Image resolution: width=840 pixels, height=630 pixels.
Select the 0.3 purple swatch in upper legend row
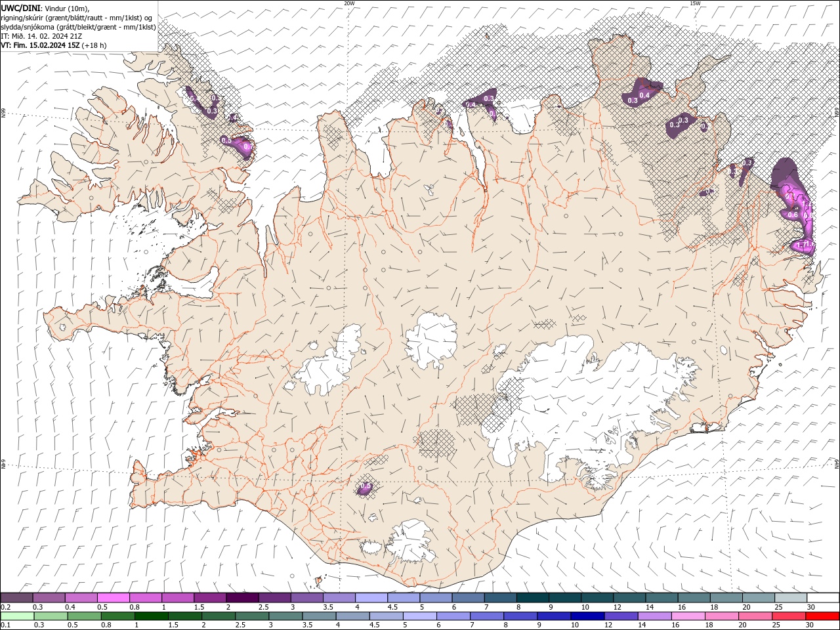click(49, 598)
